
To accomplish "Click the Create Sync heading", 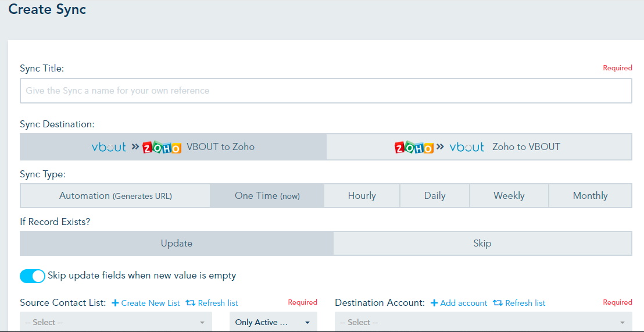I will pyautogui.click(x=47, y=9).
